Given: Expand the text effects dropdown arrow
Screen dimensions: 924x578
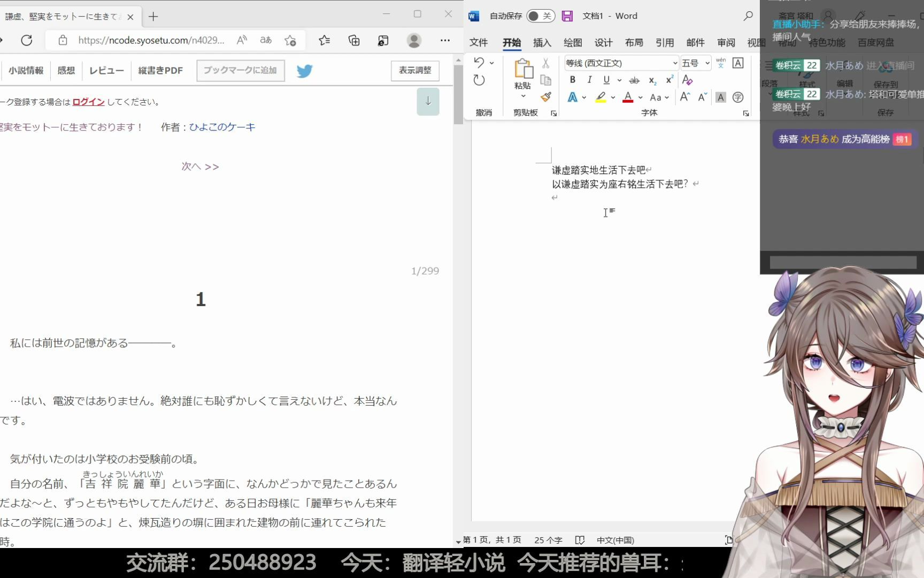Looking at the screenshot, I should (x=584, y=97).
